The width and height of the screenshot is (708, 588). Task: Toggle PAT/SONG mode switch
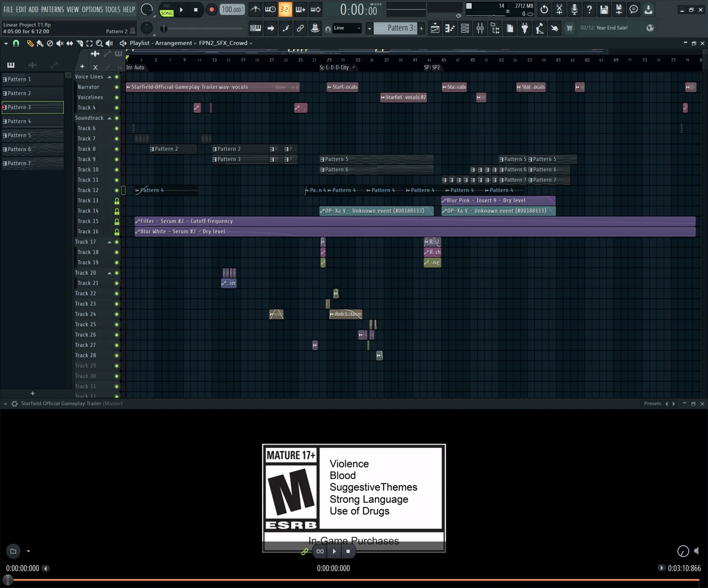[167, 9]
